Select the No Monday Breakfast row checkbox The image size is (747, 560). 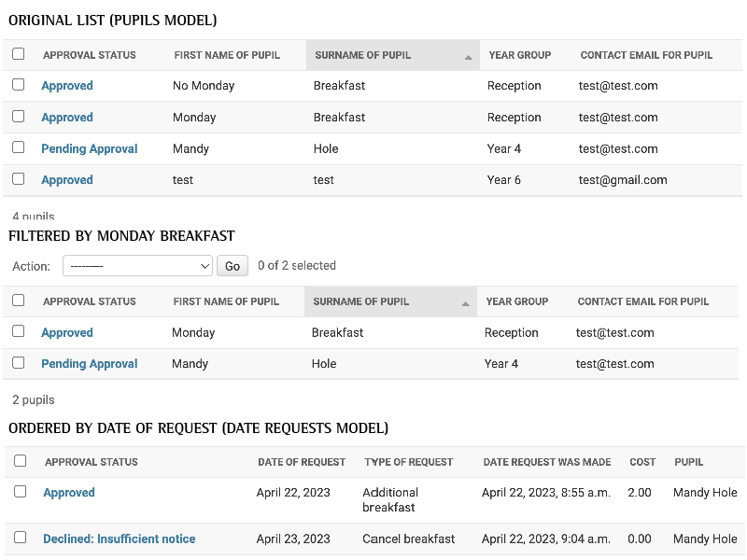pos(18,85)
